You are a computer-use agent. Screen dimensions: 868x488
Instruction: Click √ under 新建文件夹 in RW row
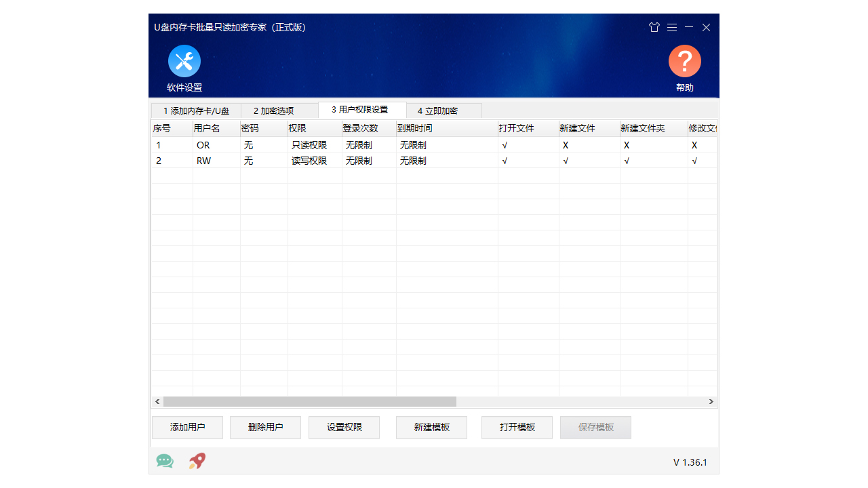click(x=654, y=161)
